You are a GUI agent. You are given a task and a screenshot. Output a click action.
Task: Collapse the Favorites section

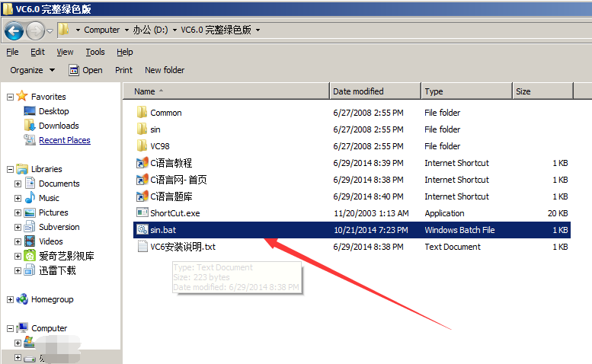(x=10, y=97)
